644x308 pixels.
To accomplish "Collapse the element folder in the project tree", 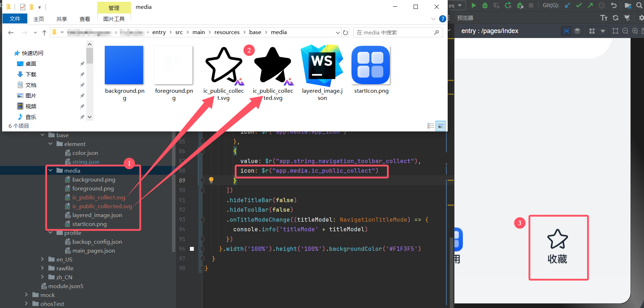I will coord(50,144).
